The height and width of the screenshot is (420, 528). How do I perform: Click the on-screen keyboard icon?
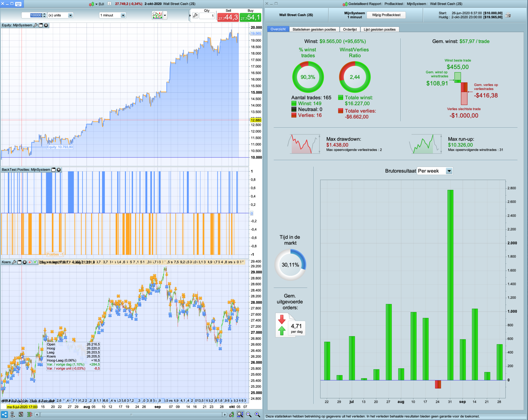pos(18,4)
